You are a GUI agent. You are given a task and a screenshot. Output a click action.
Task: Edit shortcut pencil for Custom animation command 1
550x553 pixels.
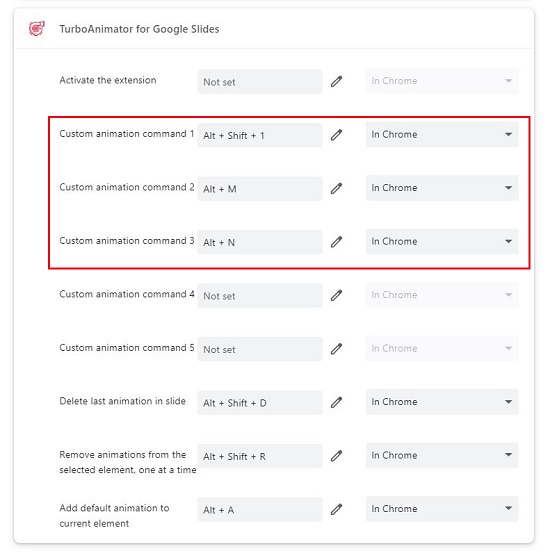337,135
